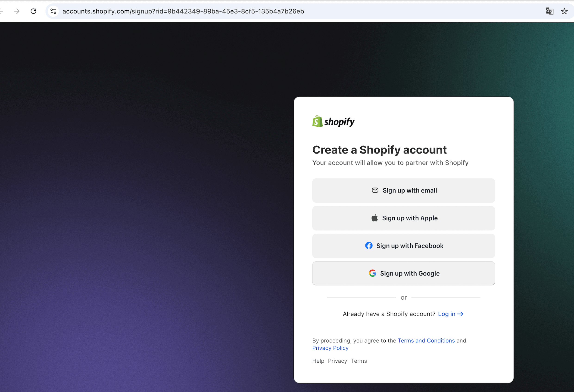Click the Shopify bag logo
This screenshot has width=574, height=392.
(317, 121)
